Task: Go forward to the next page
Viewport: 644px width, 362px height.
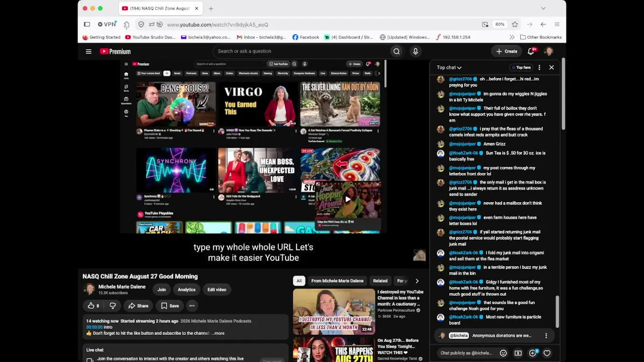Action: 529,24
